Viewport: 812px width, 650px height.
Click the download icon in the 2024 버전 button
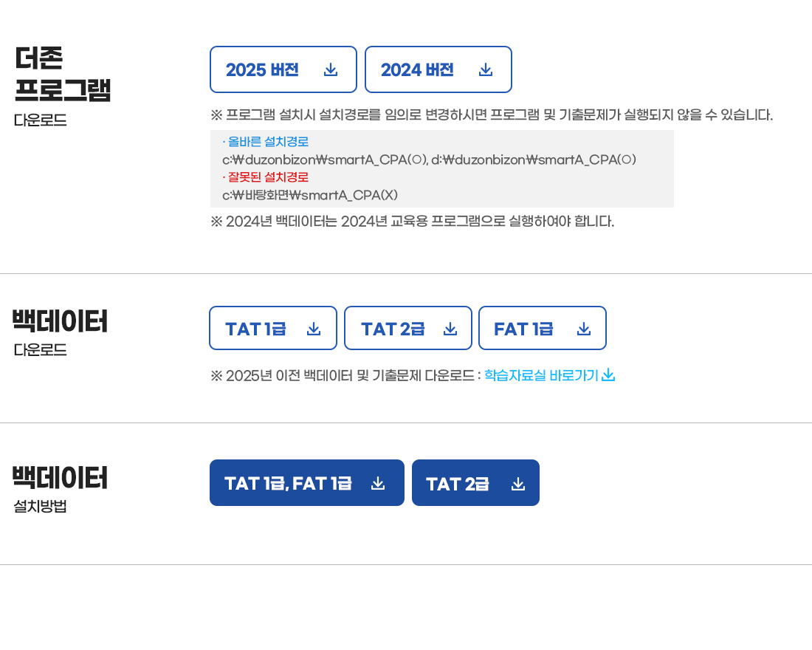486,69
